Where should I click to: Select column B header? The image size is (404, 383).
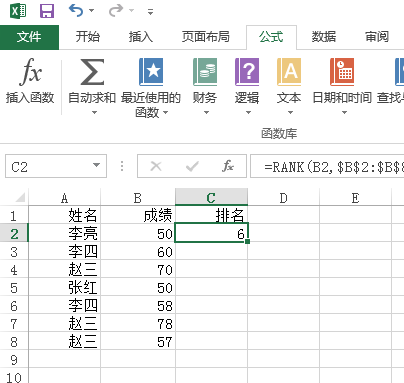click(138, 198)
